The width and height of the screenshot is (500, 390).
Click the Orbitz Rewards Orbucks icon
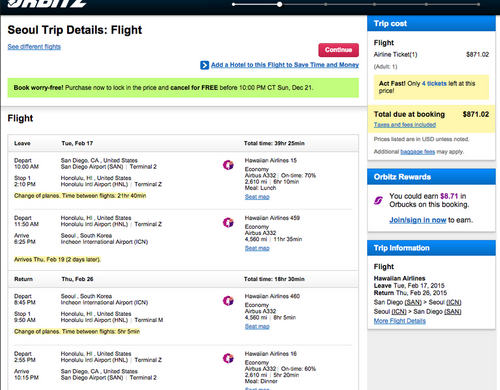[378, 200]
